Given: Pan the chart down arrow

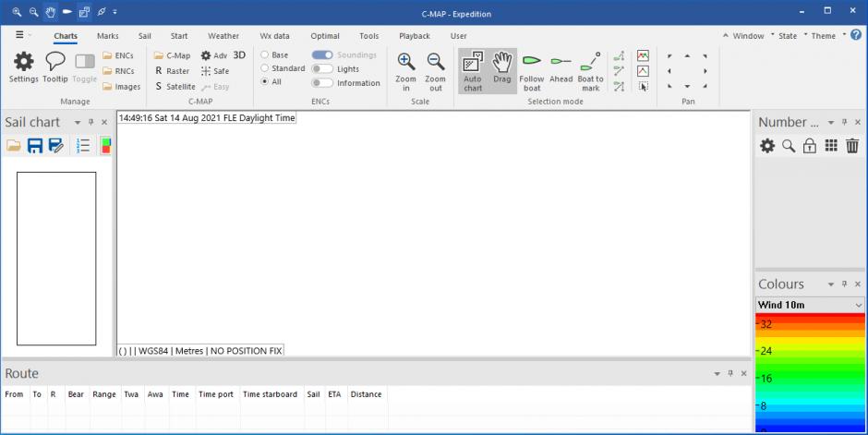Looking at the screenshot, I should tap(687, 86).
